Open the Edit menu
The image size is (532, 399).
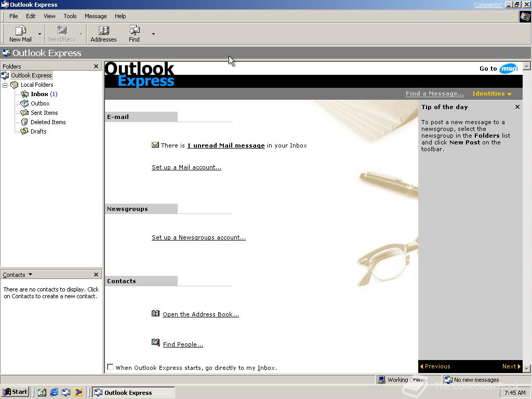[31, 16]
